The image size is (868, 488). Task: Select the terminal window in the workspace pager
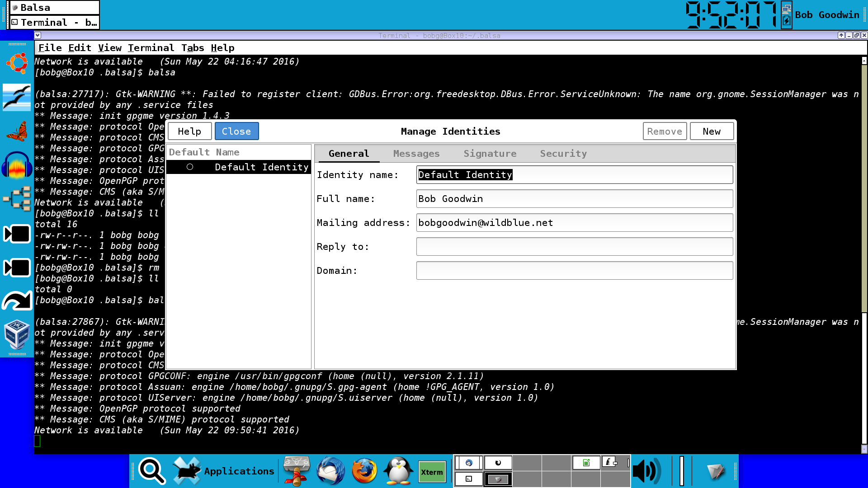[x=469, y=479]
